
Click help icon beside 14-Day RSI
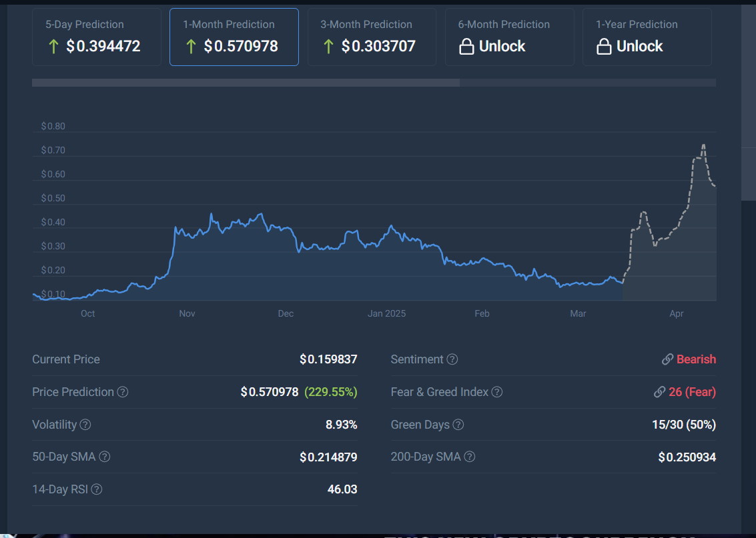tap(97, 489)
